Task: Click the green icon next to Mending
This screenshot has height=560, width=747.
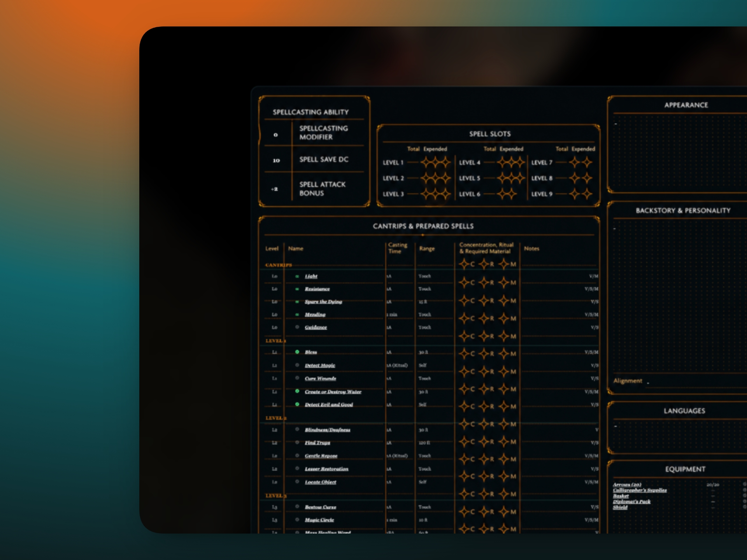Action: 297,315
